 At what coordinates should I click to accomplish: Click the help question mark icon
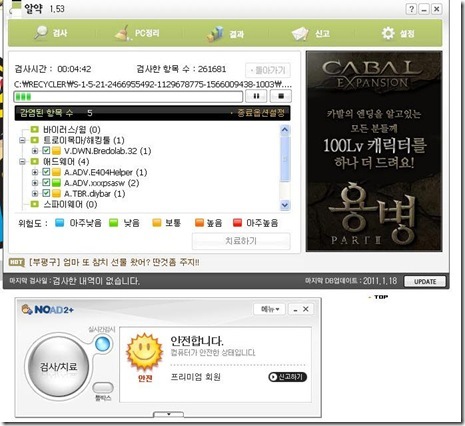[x=411, y=9]
